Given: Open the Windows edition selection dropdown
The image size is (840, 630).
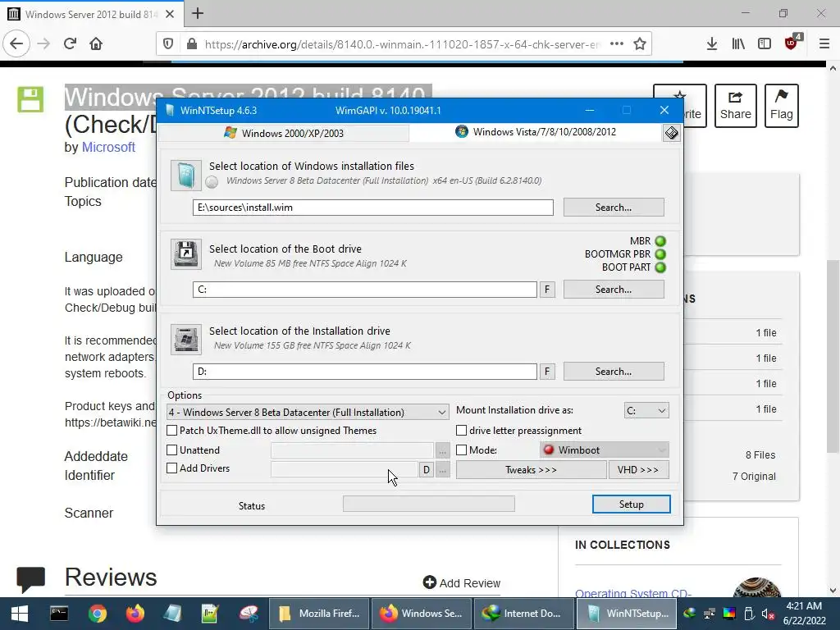Looking at the screenshot, I should pos(308,412).
